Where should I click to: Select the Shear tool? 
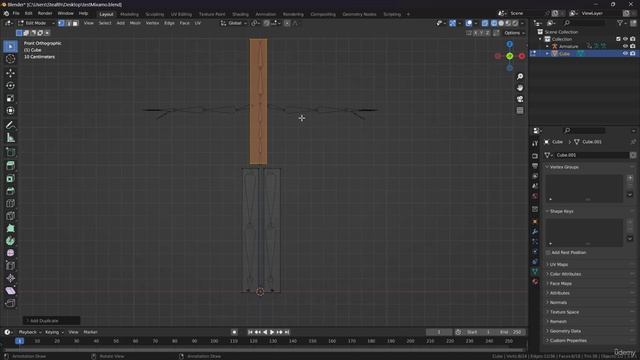[x=10, y=291]
